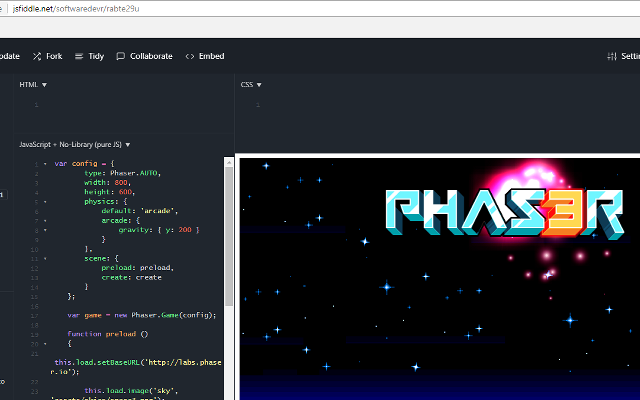Collapse fold arrow at line 7 arcade
This screenshot has width=640, height=400.
click(x=45, y=221)
